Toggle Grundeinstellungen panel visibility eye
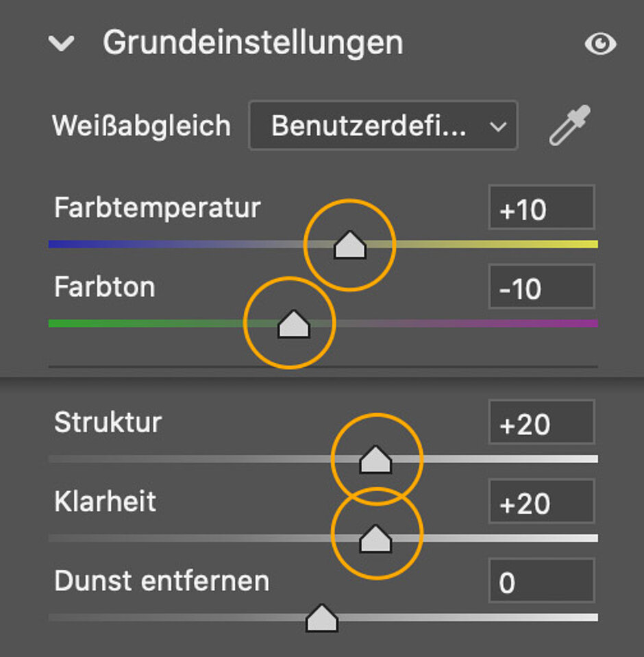644x657 pixels. 600,45
